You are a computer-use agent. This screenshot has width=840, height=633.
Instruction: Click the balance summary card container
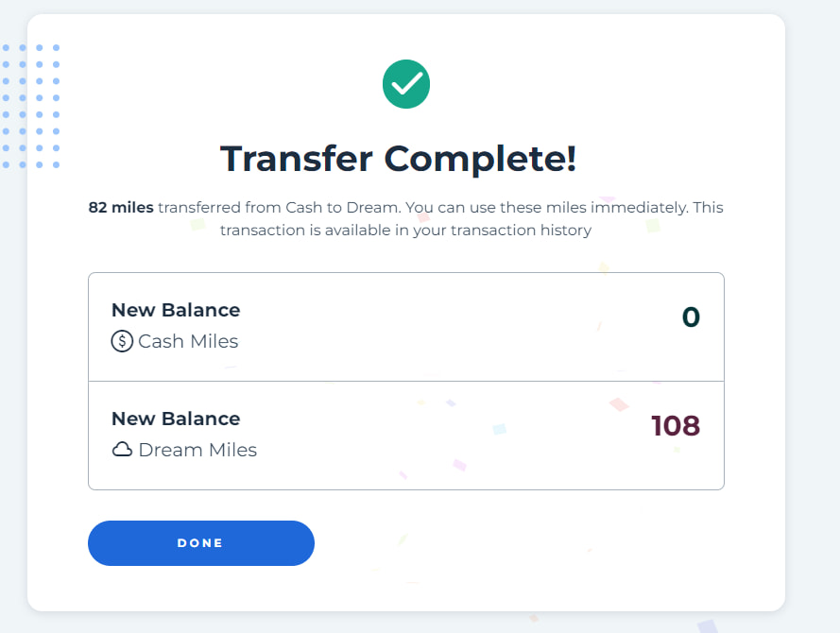coord(406,381)
